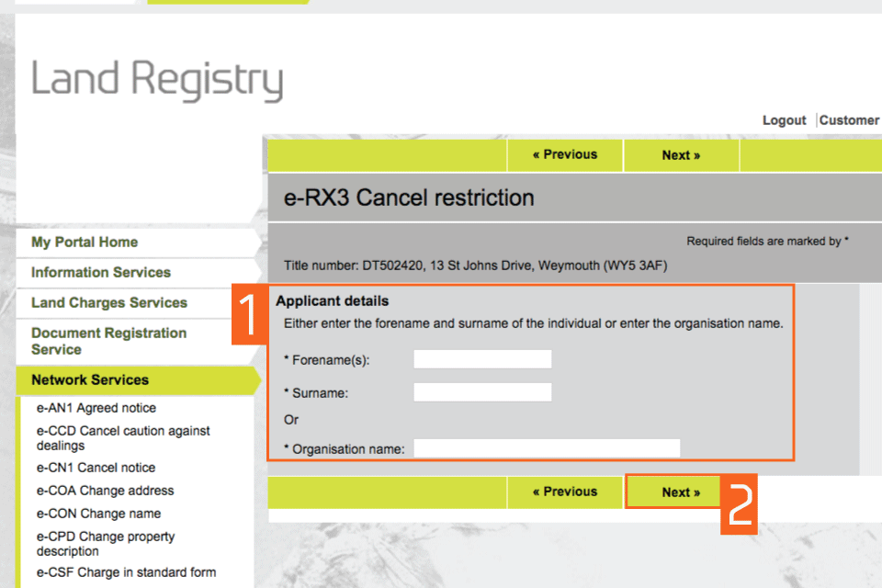Click the Land Registry logo
Screen dimensions: 882x588
coord(157,80)
